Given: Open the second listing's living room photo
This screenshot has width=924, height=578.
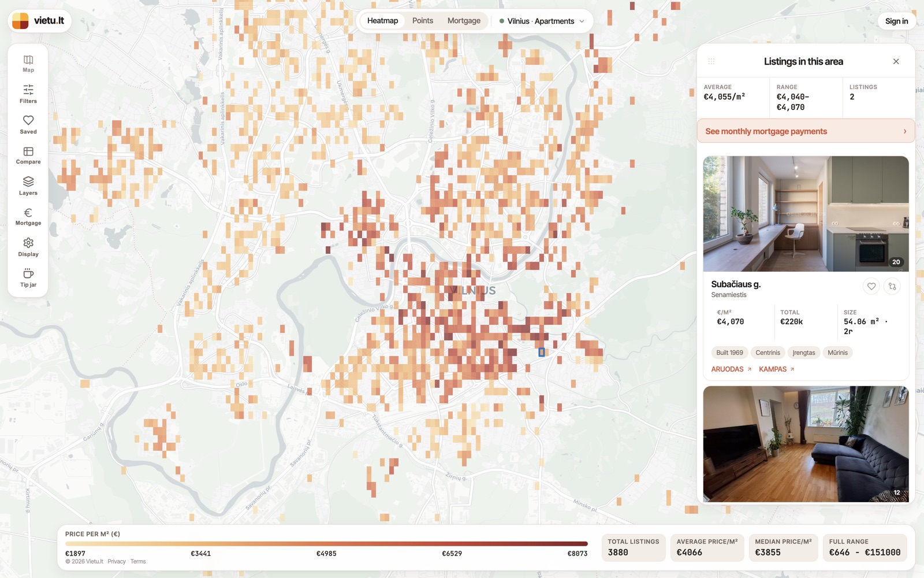Looking at the screenshot, I should click(x=806, y=444).
